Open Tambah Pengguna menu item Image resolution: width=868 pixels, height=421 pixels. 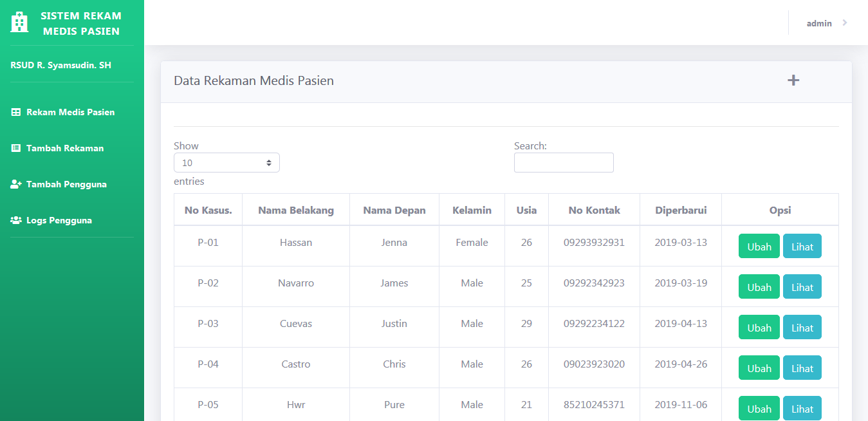point(66,184)
